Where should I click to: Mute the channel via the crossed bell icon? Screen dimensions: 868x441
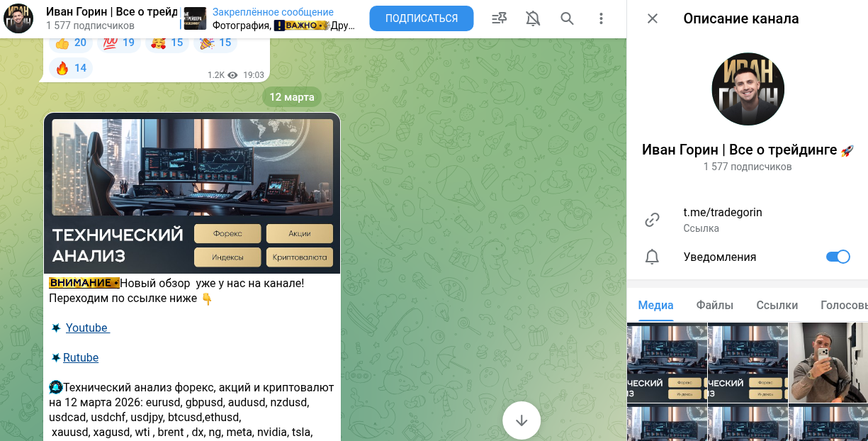[x=533, y=19]
